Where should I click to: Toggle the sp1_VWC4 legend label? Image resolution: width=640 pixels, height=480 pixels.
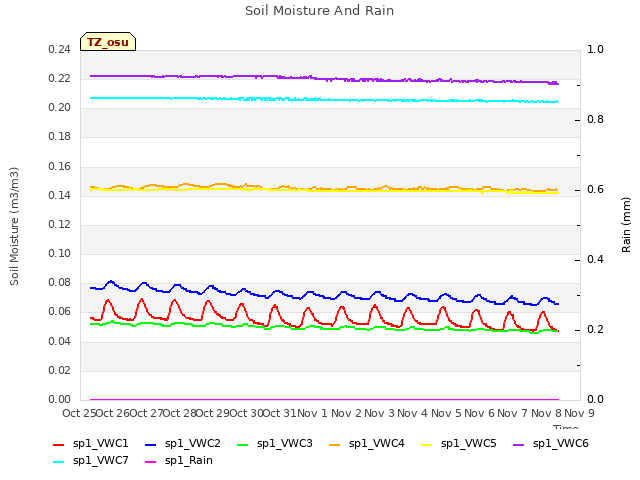(377, 444)
